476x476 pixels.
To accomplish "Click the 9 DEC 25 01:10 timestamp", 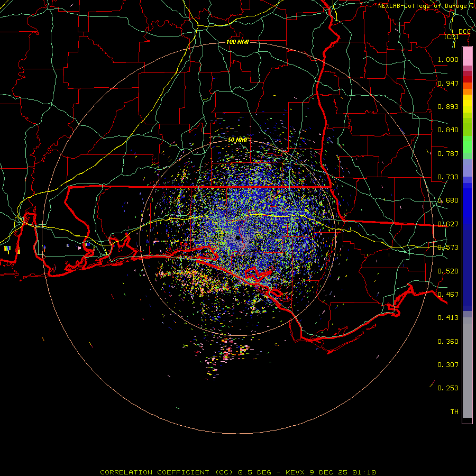I will [343, 472].
